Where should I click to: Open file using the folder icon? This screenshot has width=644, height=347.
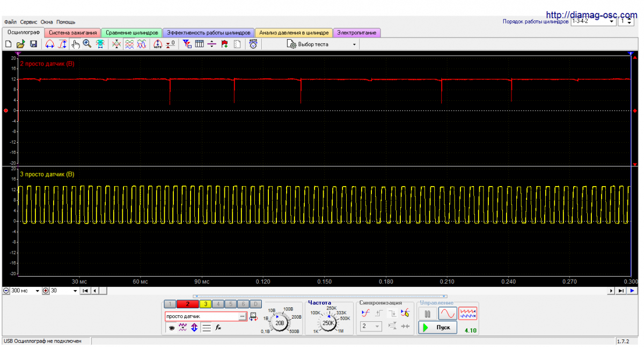coord(21,45)
